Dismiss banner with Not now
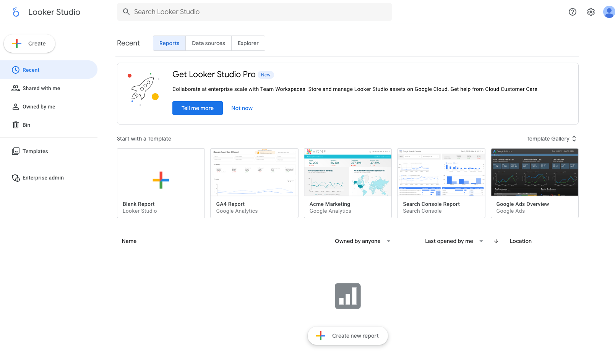Image resolution: width=615 pixels, height=364 pixels. pyautogui.click(x=242, y=108)
